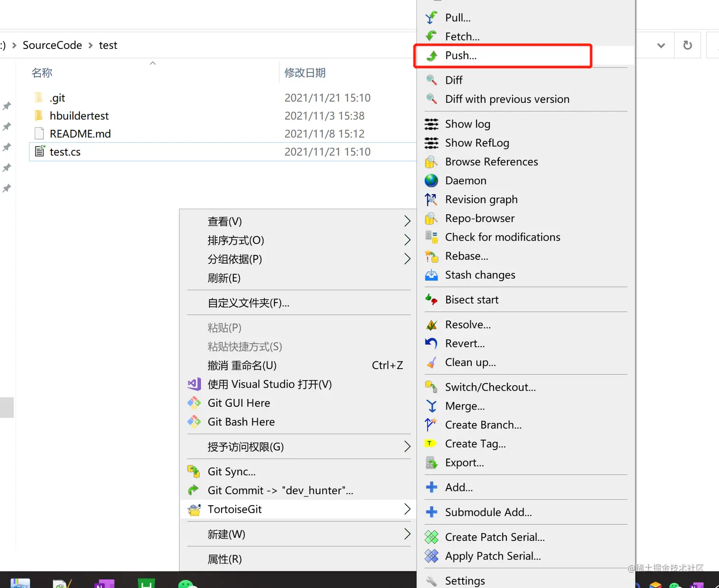Viewport: 719px width, 588px height.
Task: Click chevron before SourceCode in breadcrumb
Action: tap(14, 45)
